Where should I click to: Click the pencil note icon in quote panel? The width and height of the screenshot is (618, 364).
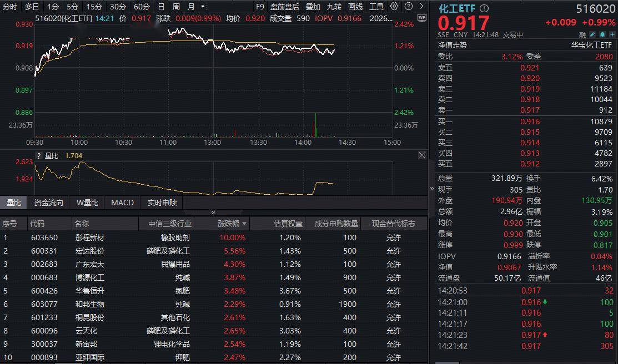coord(592,34)
